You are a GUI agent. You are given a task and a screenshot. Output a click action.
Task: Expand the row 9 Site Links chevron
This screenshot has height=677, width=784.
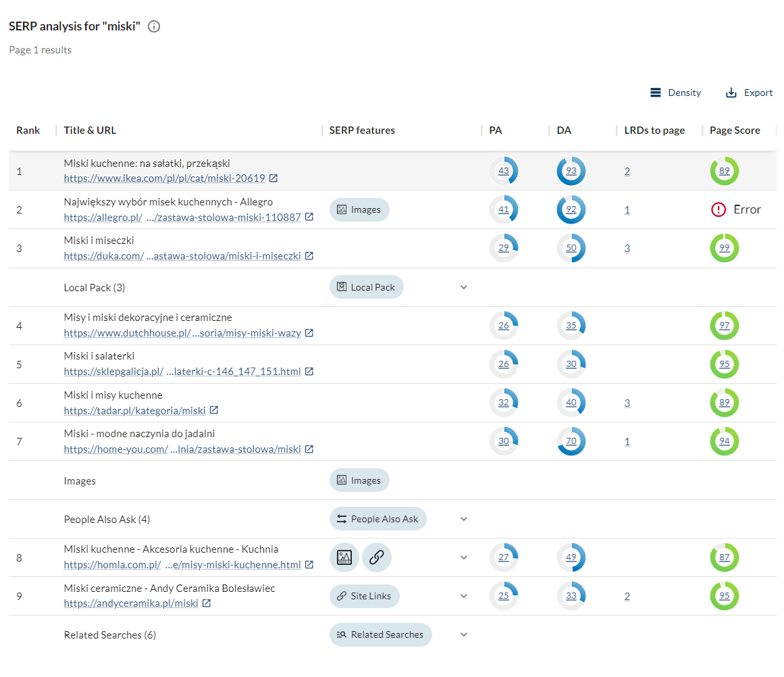click(x=464, y=596)
